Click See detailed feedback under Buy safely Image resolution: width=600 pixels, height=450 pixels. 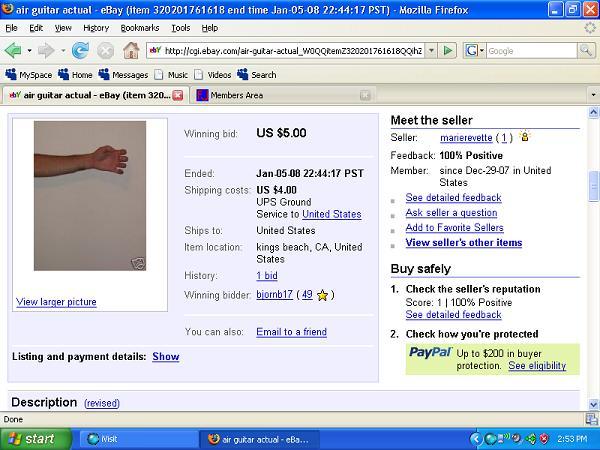click(x=453, y=315)
